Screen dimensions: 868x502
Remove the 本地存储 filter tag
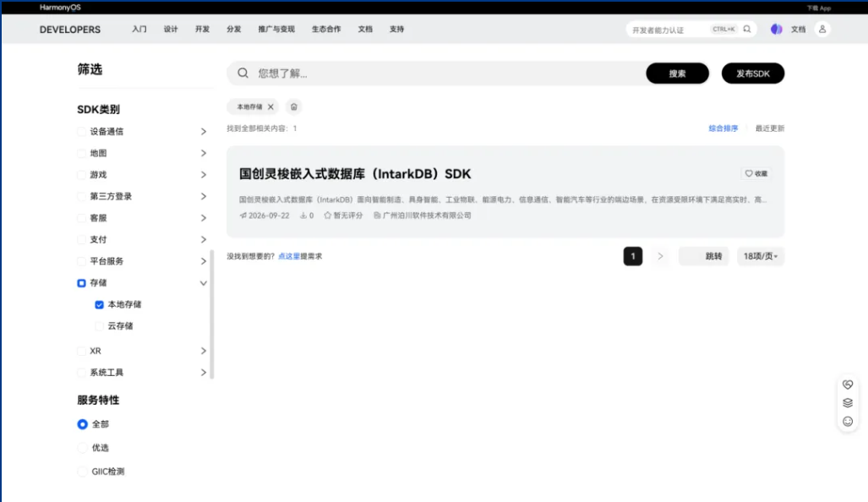(x=270, y=106)
